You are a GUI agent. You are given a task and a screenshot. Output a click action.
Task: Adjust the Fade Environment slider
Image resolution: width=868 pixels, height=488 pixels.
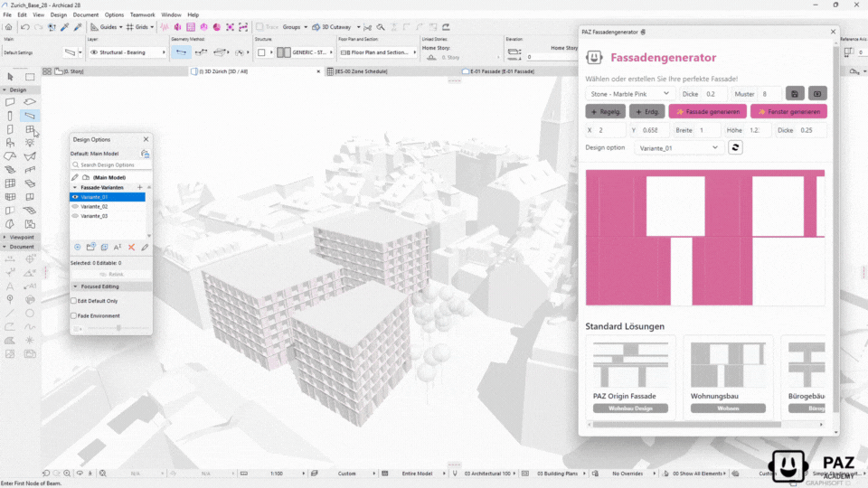pyautogui.click(x=118, y=328)
